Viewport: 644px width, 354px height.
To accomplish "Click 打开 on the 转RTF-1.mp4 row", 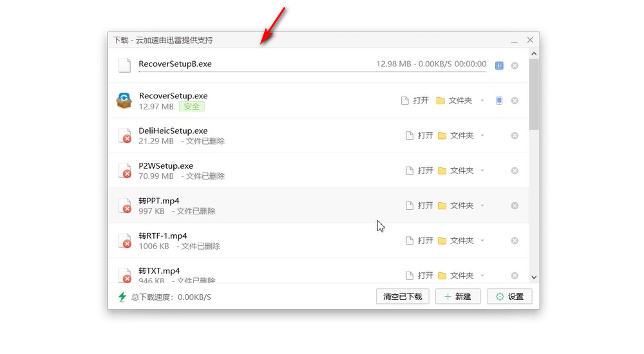I will [419, 240].
